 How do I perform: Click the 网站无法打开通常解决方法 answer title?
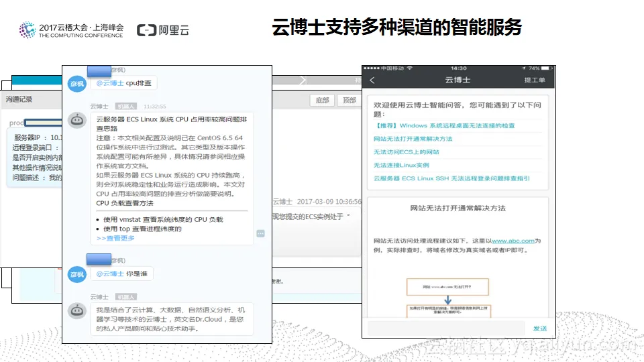click(458, 208)
